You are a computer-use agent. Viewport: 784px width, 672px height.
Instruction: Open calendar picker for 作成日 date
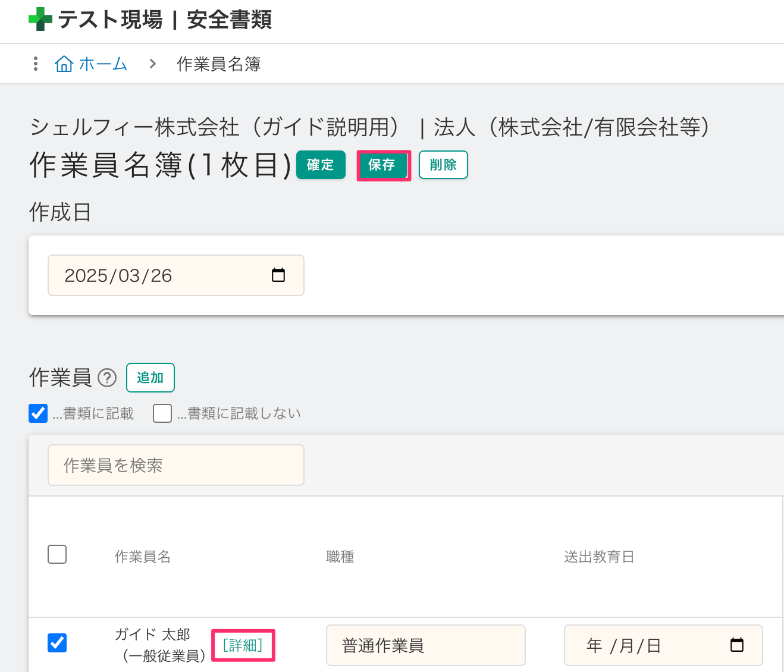(278, 275)
